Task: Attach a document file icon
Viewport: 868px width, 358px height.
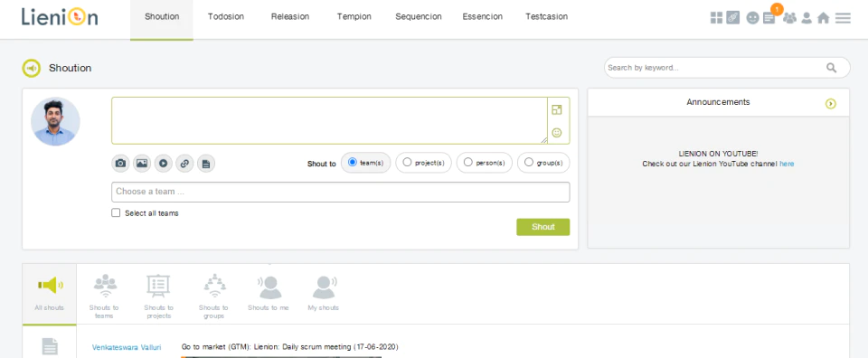Action: [206, 164]
